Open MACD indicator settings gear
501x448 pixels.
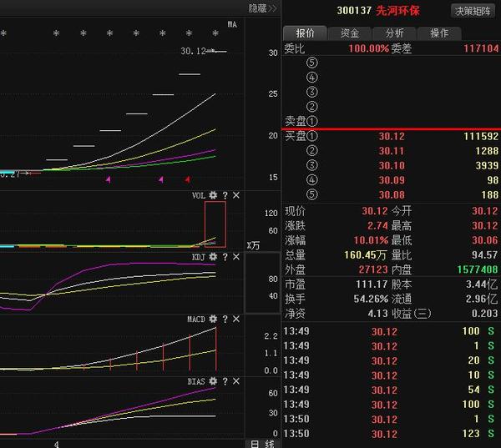click(213, 319)
